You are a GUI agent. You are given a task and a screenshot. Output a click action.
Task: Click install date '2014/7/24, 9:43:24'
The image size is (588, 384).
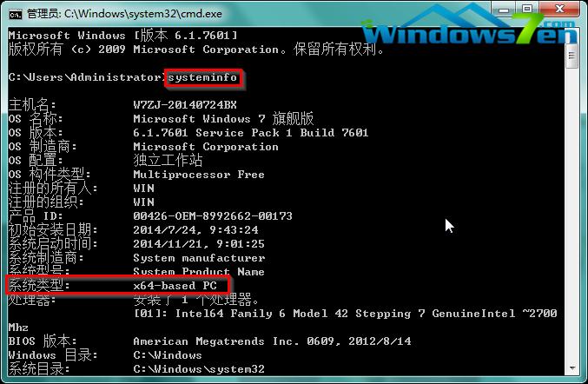[x=195, y=230]
